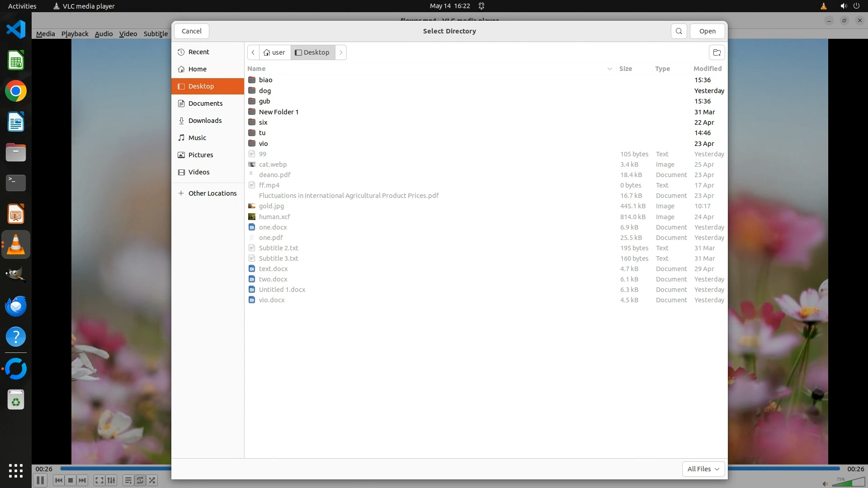This screenshot has width=868, height=488.
Task: Toggle random shuffle playback button
Action: point(152,480)
